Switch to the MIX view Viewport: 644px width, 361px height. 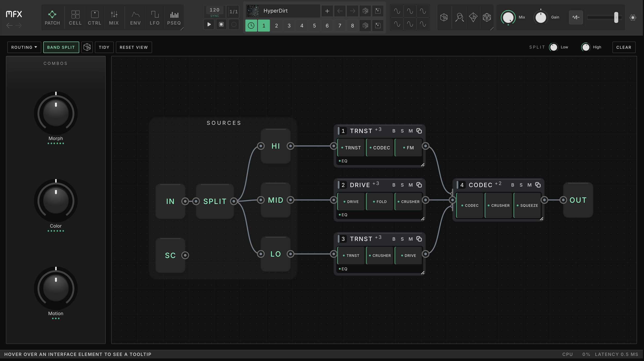coord(114,18)
